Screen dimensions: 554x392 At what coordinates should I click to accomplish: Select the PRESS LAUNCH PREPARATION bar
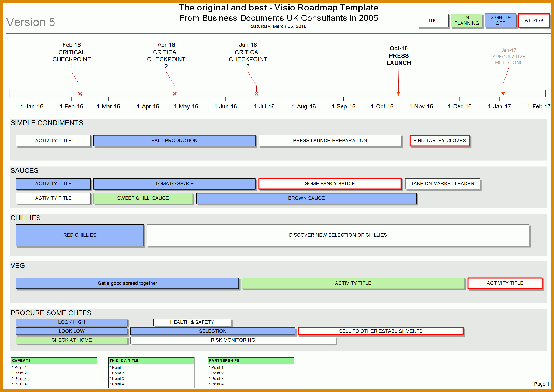coord(330,141)
